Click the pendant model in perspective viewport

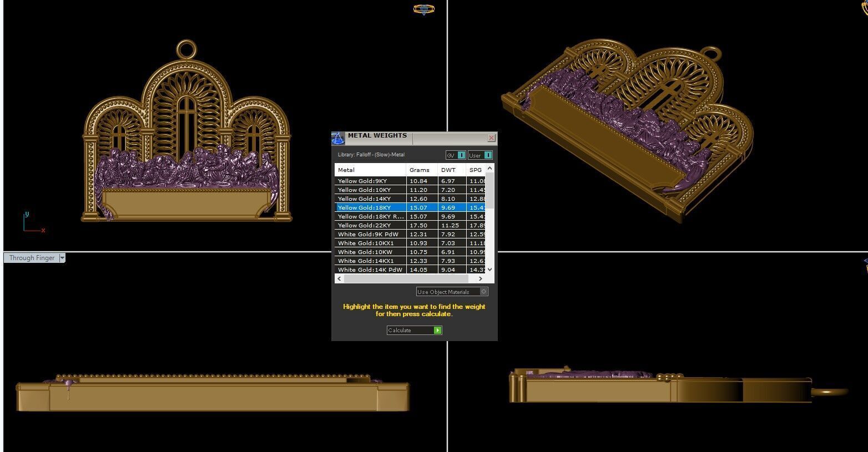(x=628, y=131)
